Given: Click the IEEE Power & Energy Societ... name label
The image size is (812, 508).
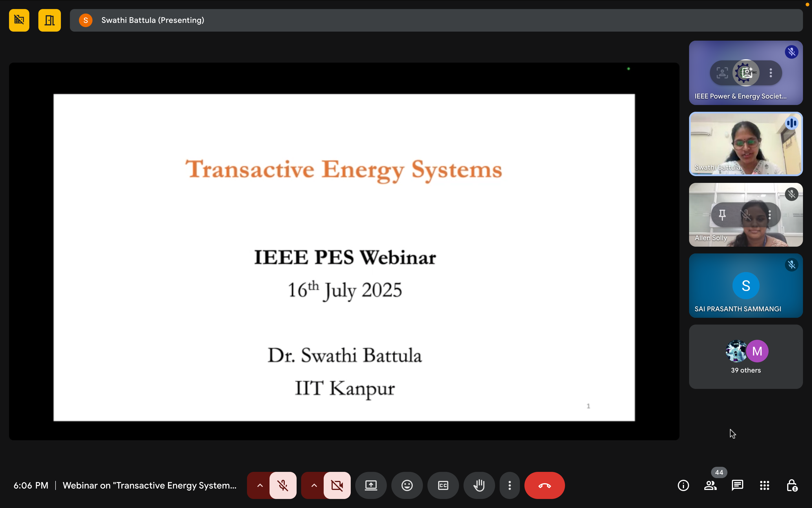Looking at the screenshot, I should (741, 96).
